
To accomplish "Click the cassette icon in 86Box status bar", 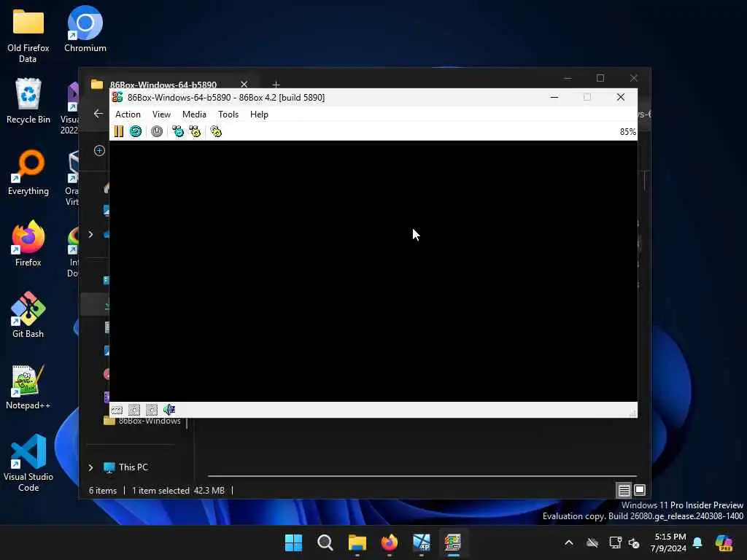I will (117, 410).
